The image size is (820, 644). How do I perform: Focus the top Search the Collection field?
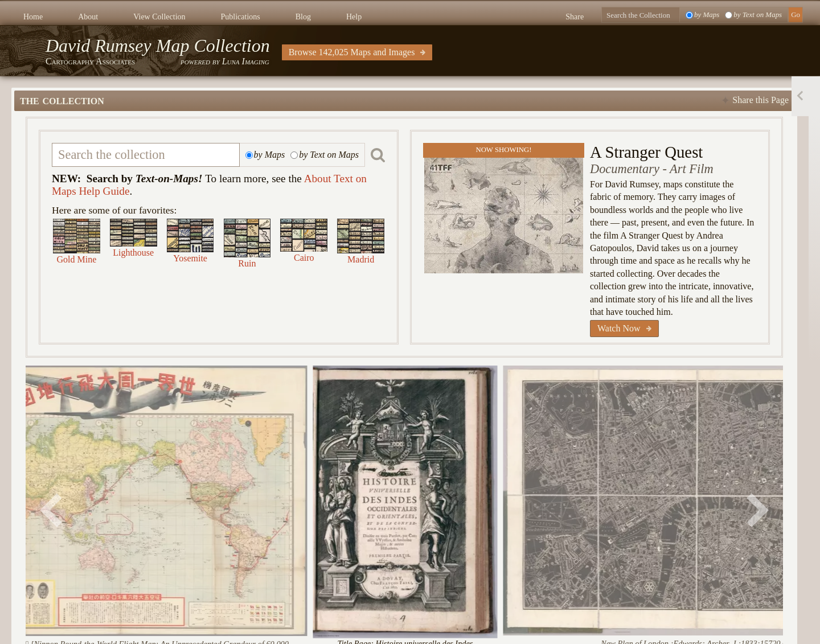pos(640,15)
